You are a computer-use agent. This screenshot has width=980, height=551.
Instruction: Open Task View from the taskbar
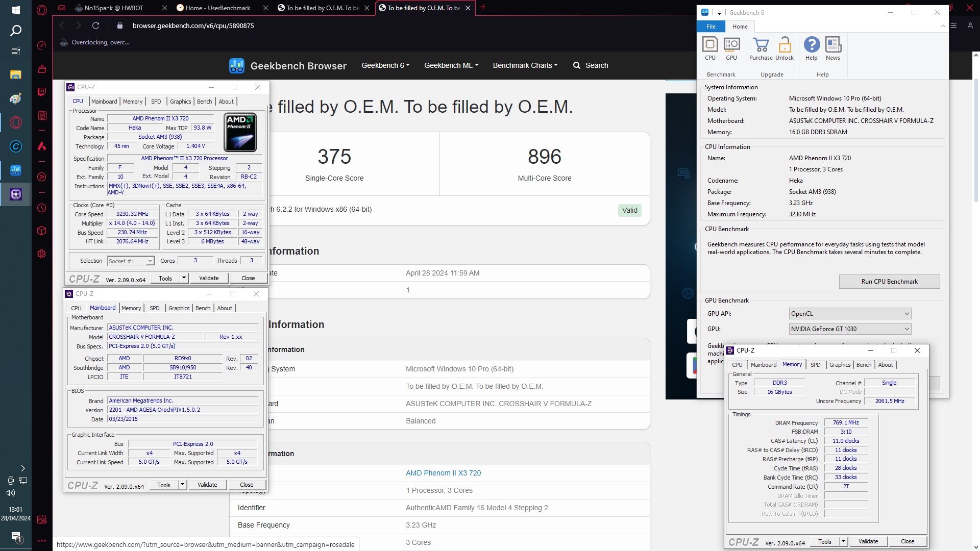(15, 51)
